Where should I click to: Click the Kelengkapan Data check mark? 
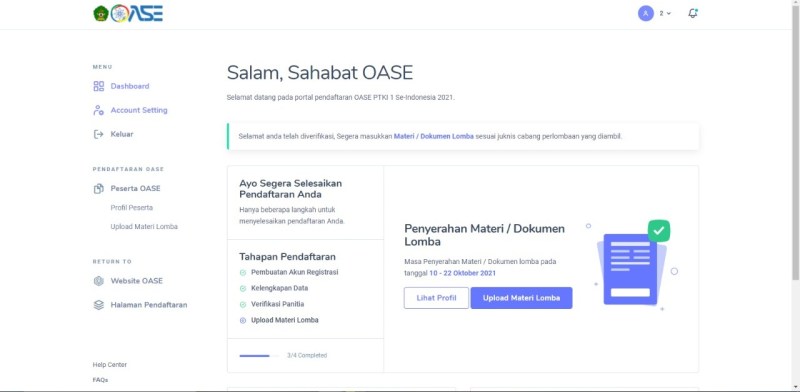[x=243, y=288]
